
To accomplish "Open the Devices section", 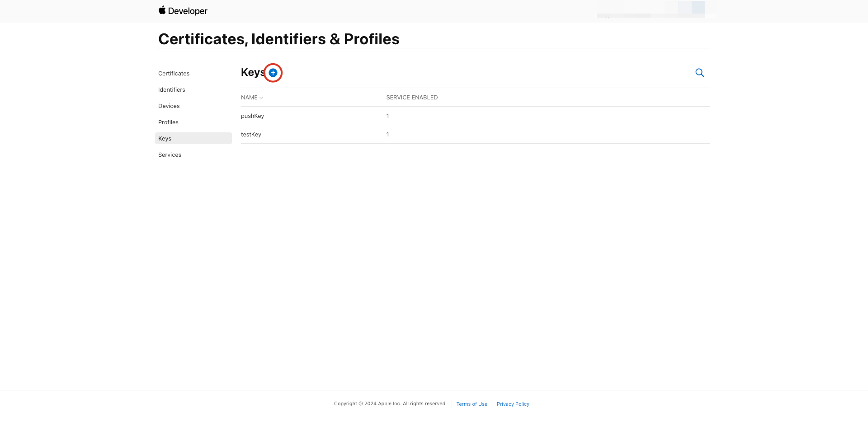I will (169, 106).
